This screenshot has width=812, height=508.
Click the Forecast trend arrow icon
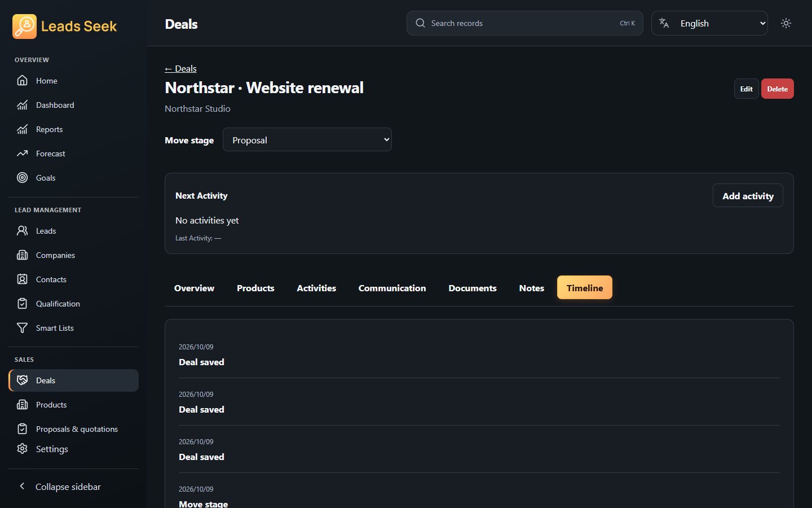(22, 154)
